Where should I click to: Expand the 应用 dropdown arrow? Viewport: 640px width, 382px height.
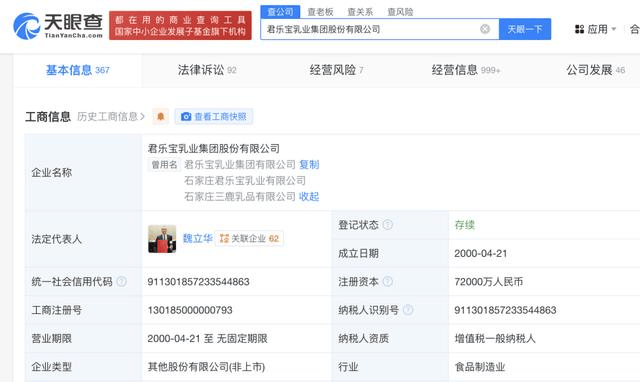coord(613,29)
